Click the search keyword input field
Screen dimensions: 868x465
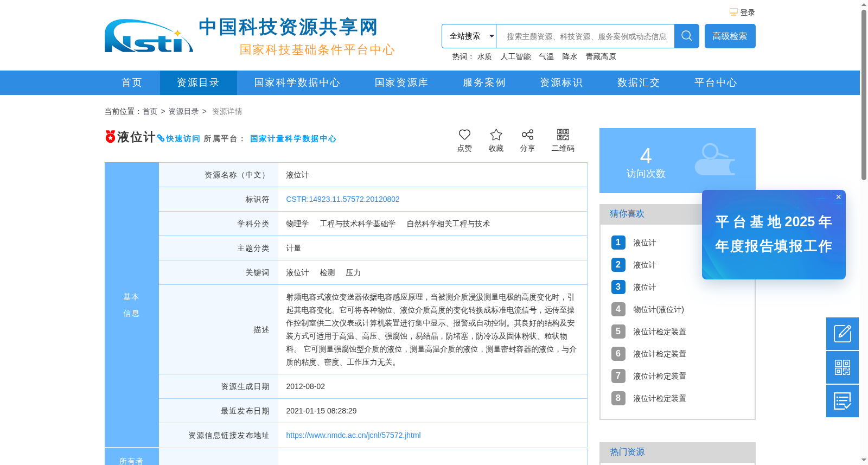585,36
